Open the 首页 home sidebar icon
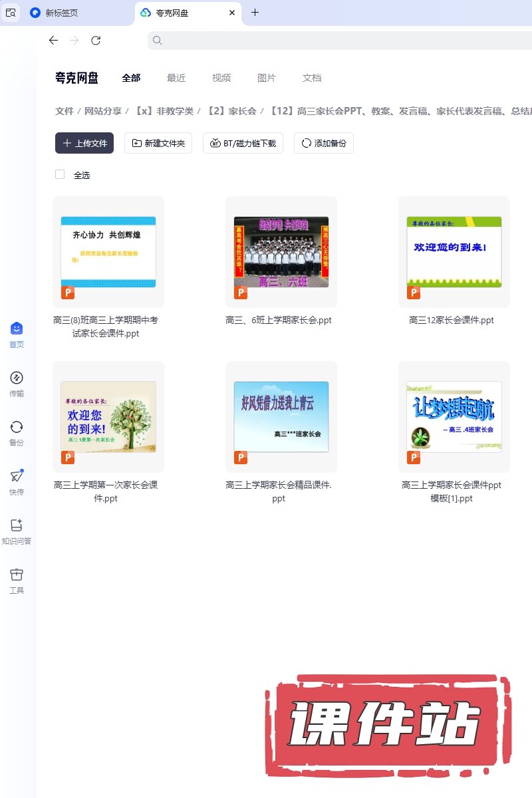 [x=17, y=329]
